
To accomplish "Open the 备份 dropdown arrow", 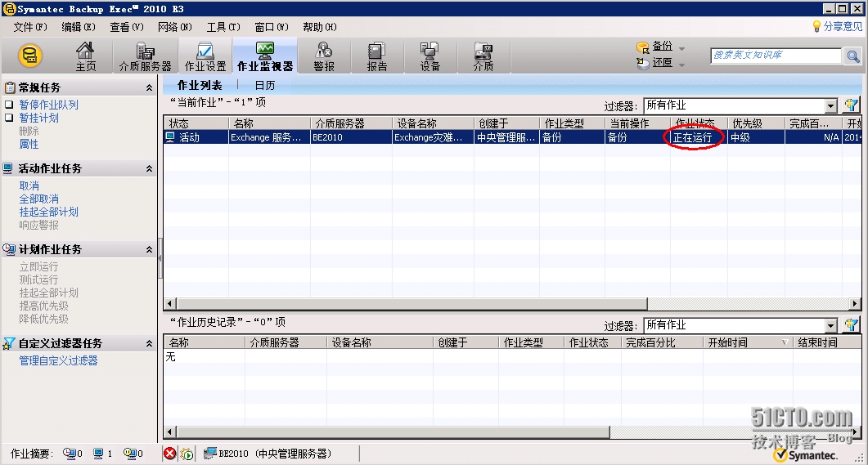I will click(682, 49).
